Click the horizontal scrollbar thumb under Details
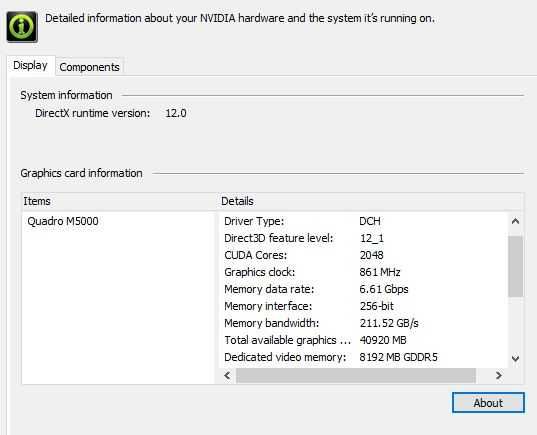 coord(356,375)
